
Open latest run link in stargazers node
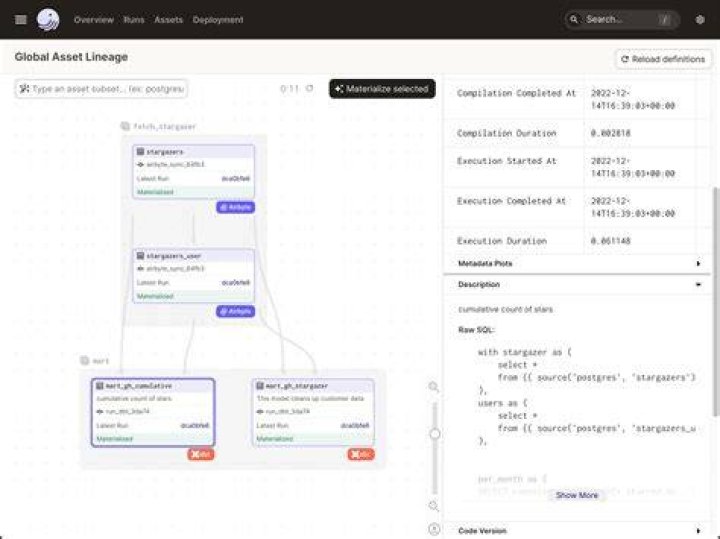coord(236,179)
